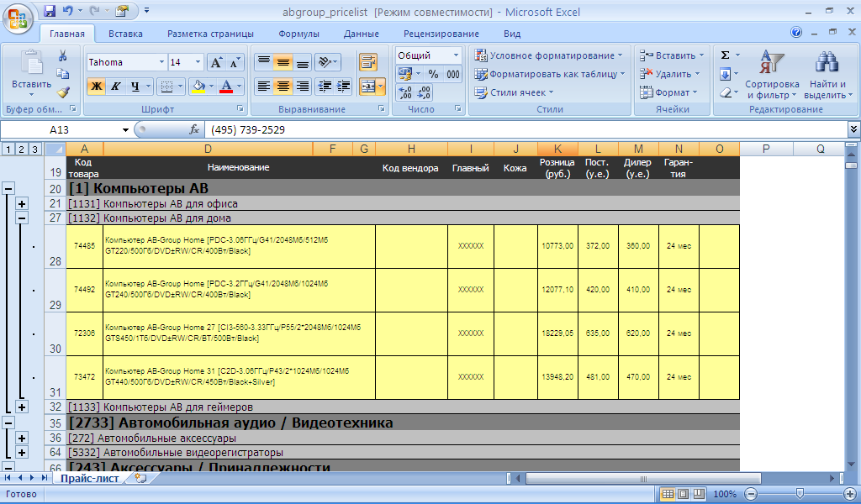
Task: Open the Данные tab
Action: click(x=362, y=34)
